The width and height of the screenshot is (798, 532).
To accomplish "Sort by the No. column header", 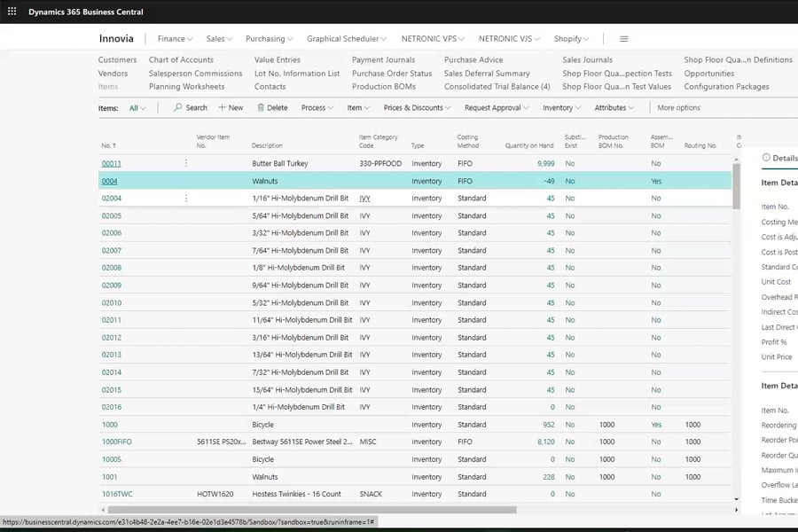I will 108,145.
